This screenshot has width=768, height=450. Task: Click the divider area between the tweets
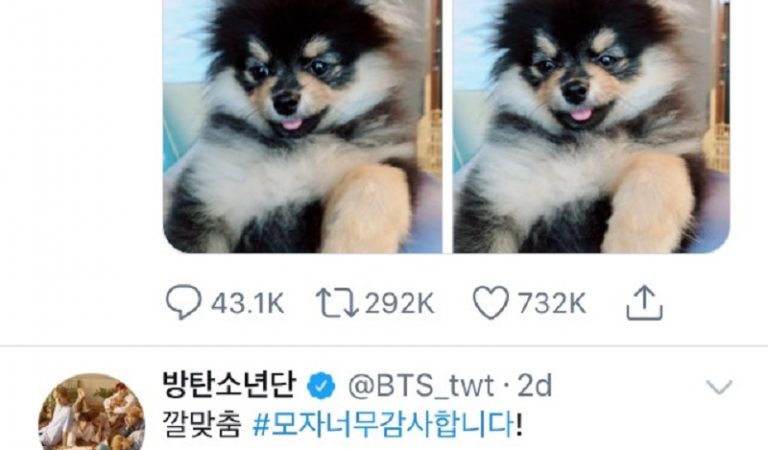click(x=384, y=346)
